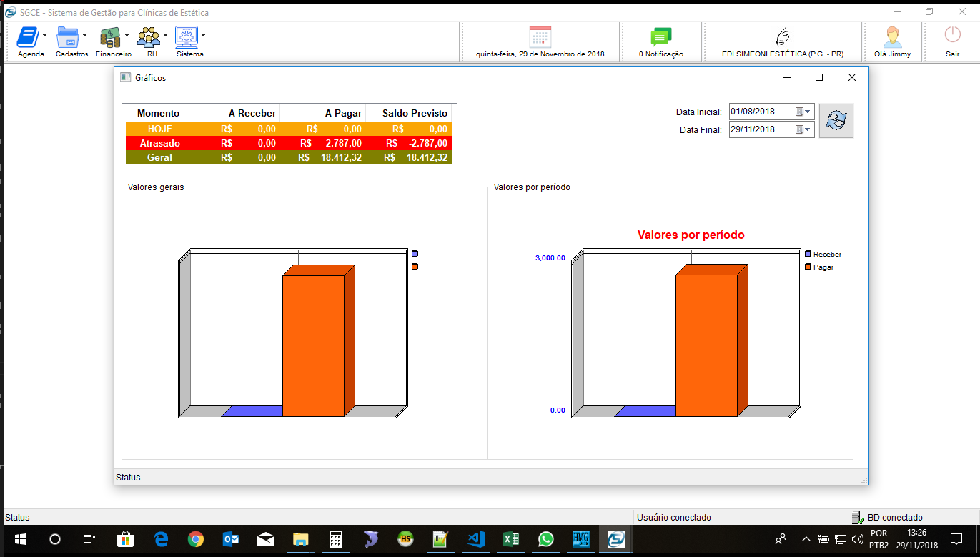Click the Sair power icon
The height and width of the screenshot is (557, 980).
[952, 36]
